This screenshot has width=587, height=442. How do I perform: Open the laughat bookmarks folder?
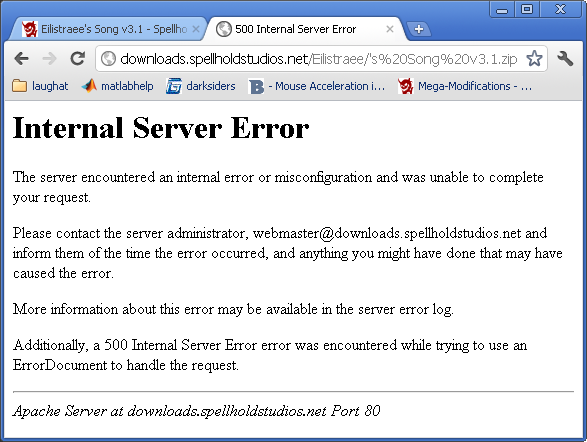point(40,86)
